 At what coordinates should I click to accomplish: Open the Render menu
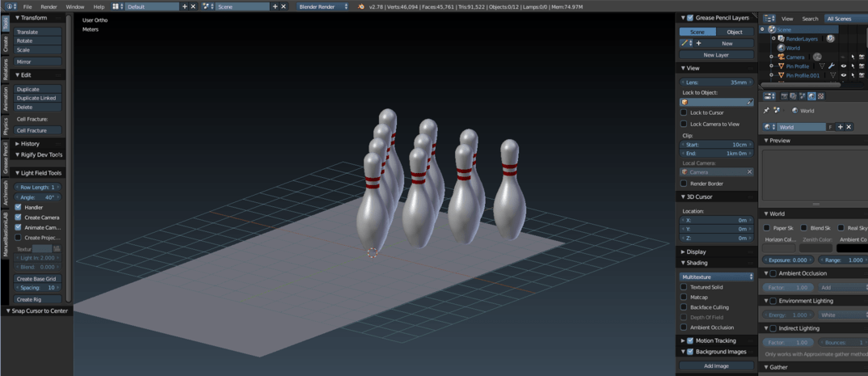(48, 6)
